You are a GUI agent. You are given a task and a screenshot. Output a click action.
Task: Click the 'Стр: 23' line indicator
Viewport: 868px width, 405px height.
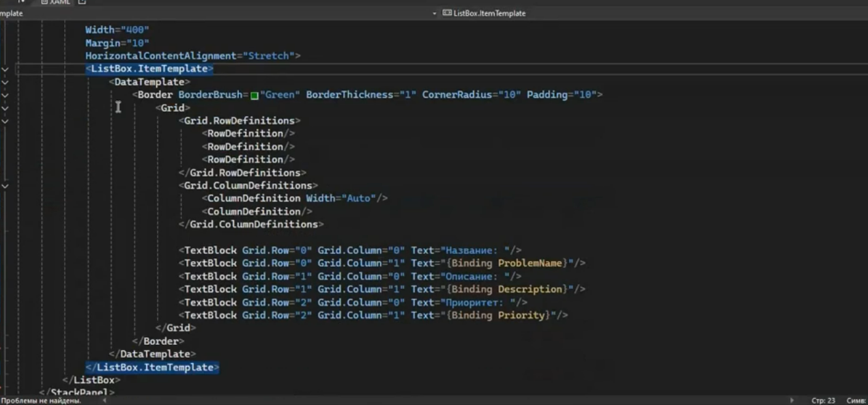click(823, 400)
